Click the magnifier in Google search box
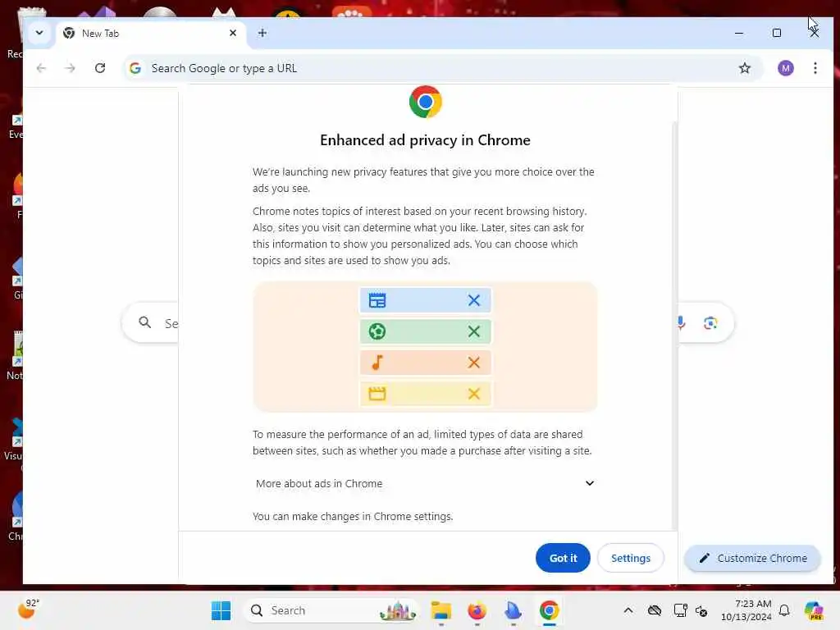 point(144,322)
